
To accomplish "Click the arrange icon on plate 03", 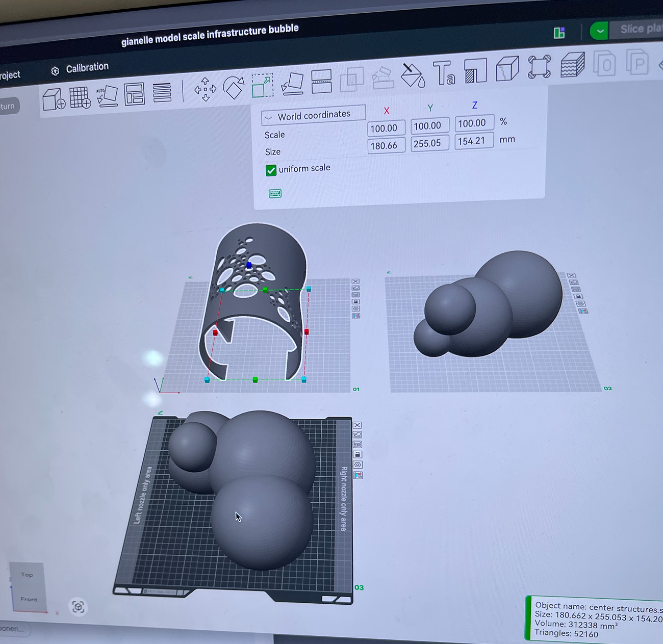I will (x=358, y=445).
